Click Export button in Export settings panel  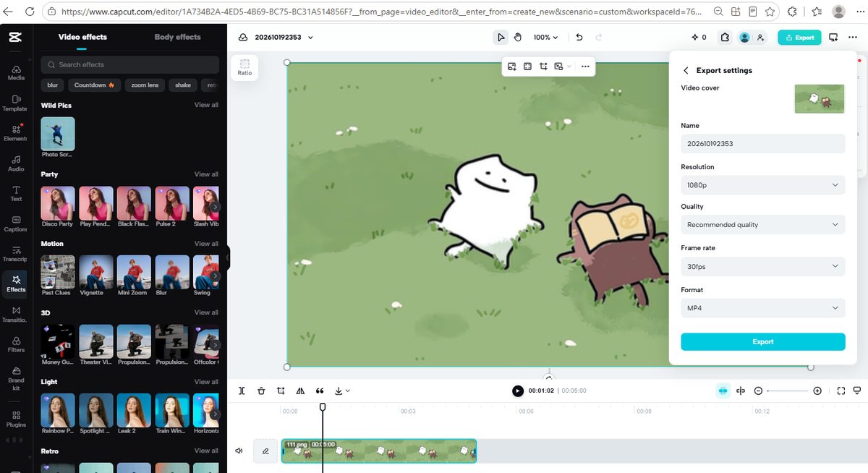763,342
